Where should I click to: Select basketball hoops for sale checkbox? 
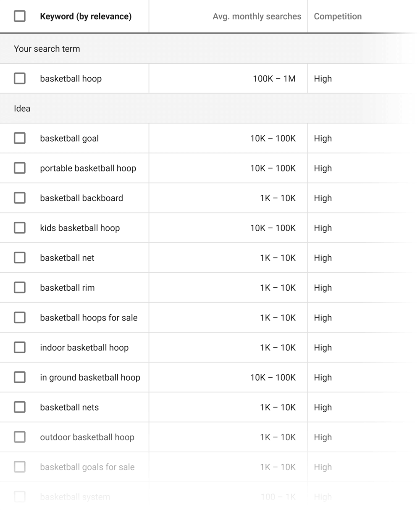[x=19, y=318]
